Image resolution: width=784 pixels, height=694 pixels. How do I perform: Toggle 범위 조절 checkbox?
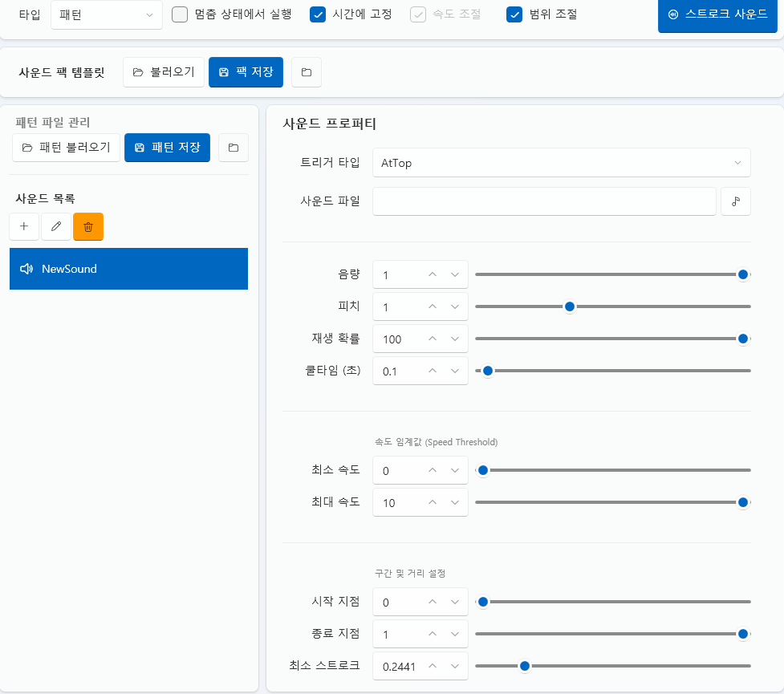coord(515,14)
